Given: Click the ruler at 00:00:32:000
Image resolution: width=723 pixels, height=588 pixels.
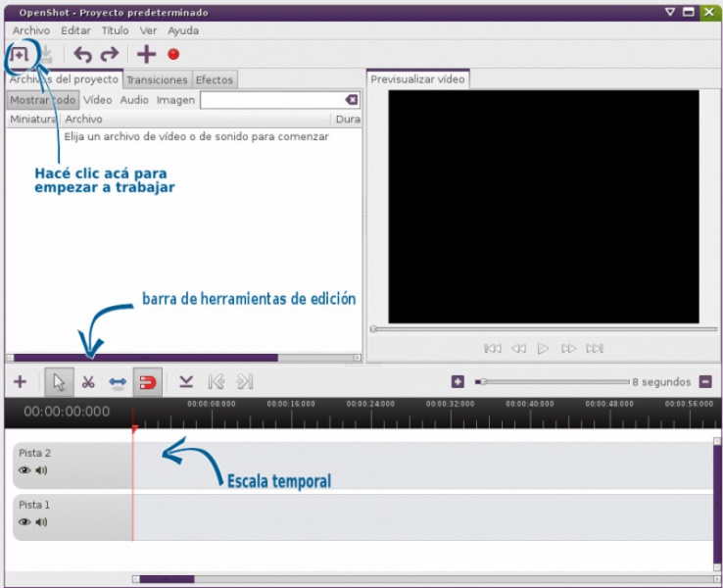Looking at the screenshot, I should point(450,404).
